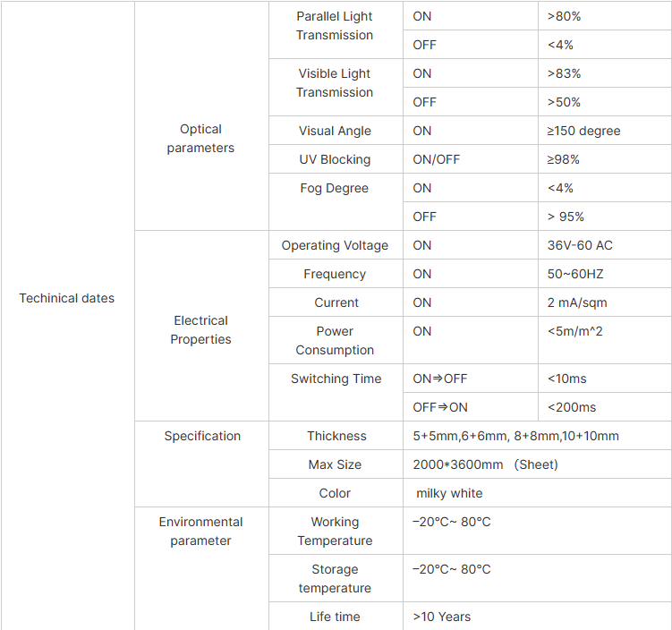Click the "Electrical Properties" category cell
672x630 pixels.
200,330
